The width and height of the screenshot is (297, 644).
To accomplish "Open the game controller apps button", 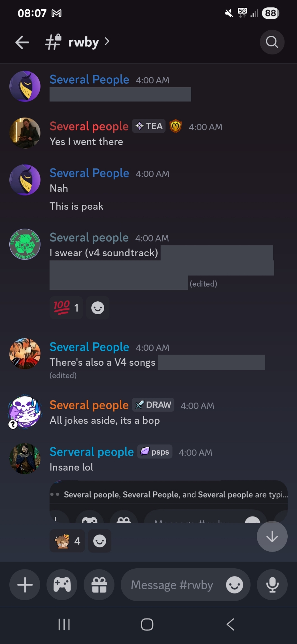I will 62,585.
